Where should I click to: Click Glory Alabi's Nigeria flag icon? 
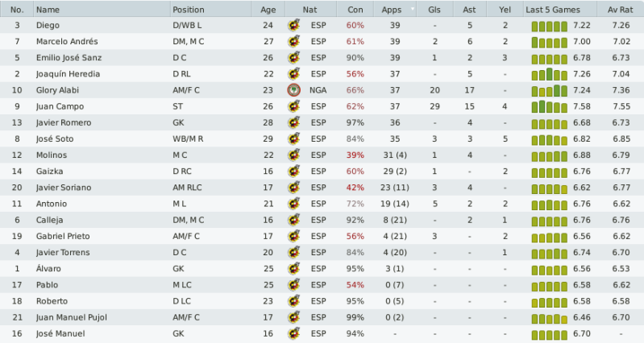tap(293, 90)
